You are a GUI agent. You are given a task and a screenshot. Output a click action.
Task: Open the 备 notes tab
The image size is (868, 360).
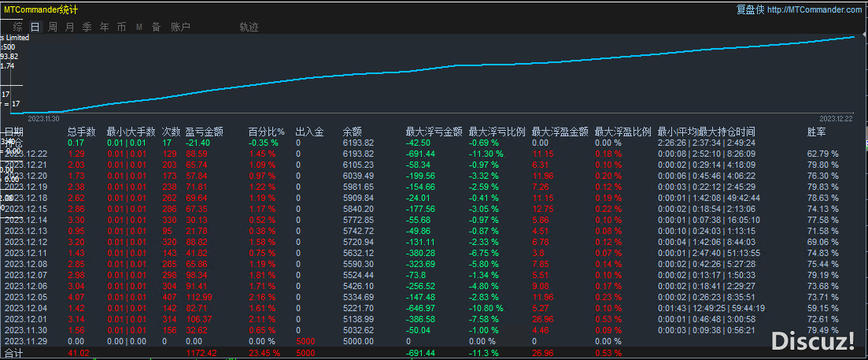pos(156,27)
